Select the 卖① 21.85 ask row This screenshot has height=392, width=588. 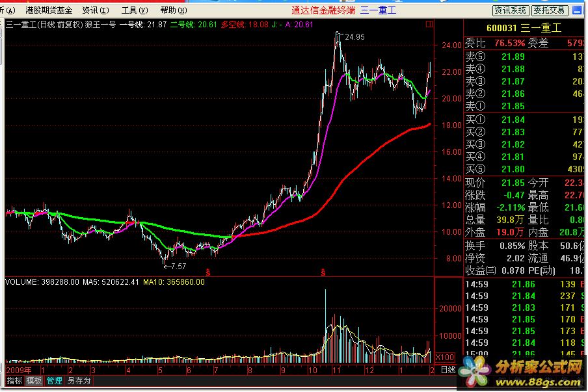click(524, 106)
